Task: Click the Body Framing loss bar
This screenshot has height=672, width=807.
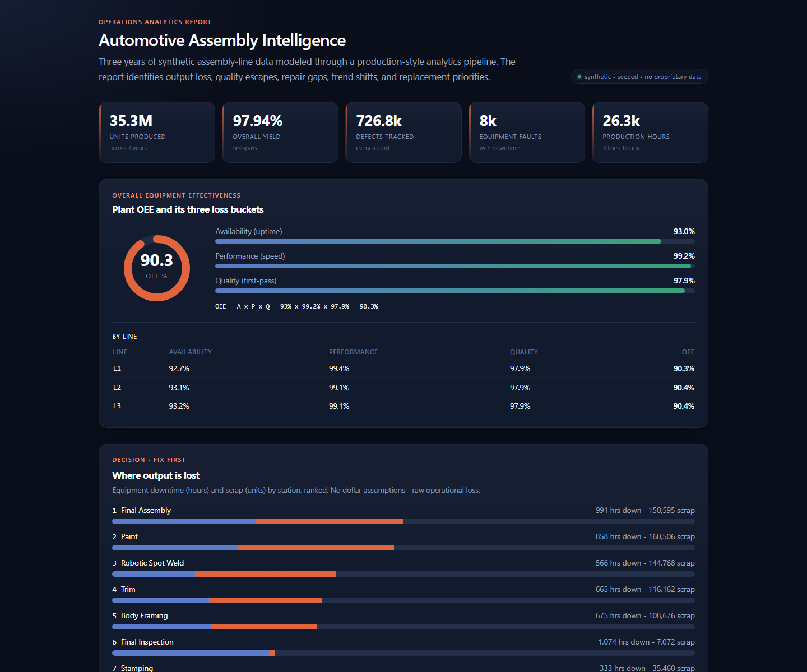Action: coord(403,627)
